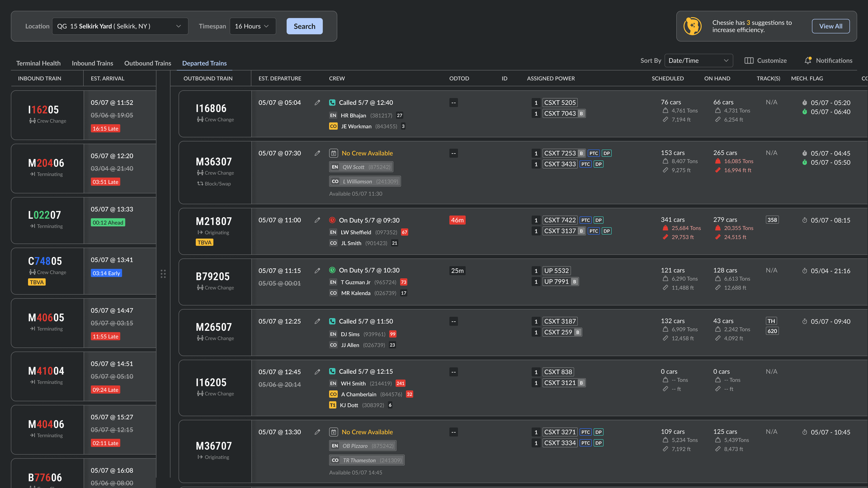The width and height of the screenshot is (868, 488).
Task: Click the Customize columns icon
Action: (749, 61)
